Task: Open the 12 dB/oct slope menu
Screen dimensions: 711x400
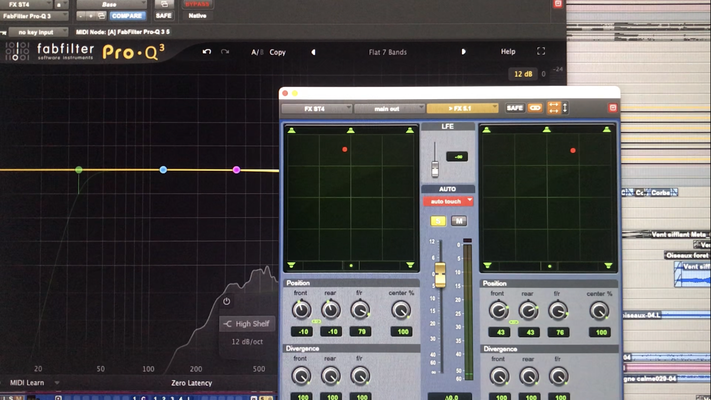Action: tap(247, 342)
